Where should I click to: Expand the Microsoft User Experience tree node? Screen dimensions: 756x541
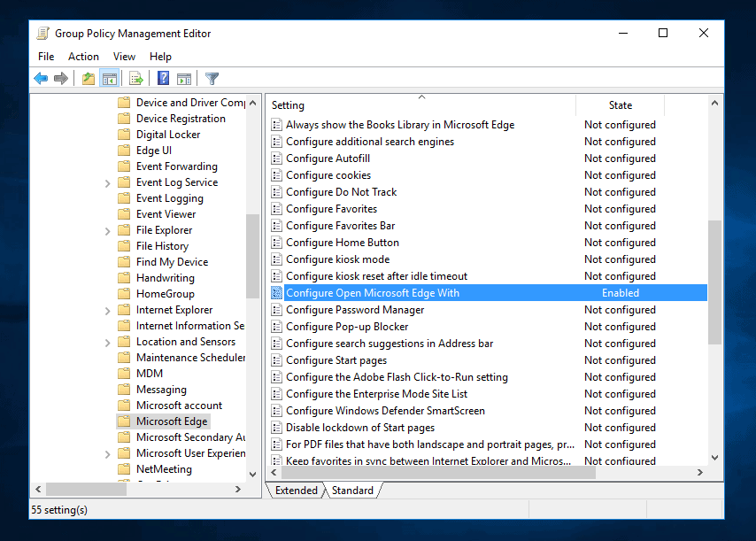(107, 453)
